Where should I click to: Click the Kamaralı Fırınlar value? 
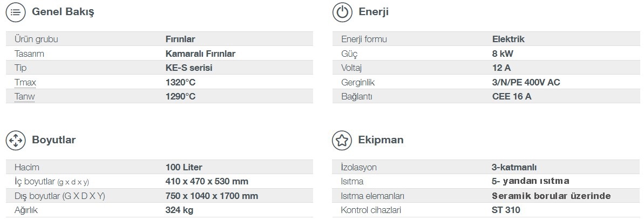(x=200, y=54)
